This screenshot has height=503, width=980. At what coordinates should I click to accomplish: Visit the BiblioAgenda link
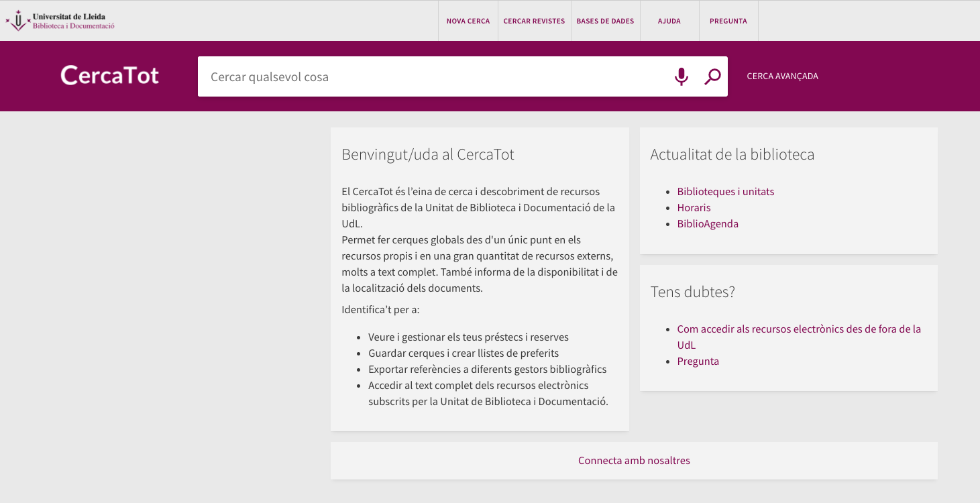point(708,224)
